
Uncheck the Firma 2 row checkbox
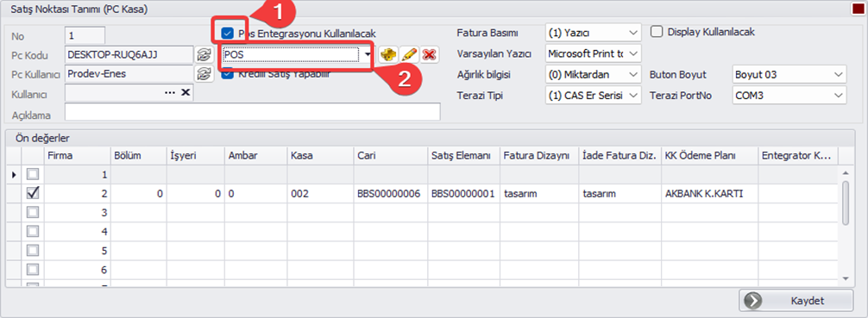point(33,194)
